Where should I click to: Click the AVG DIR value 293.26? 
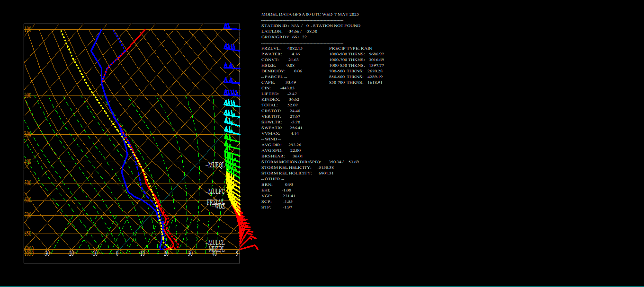coord(295,145)
